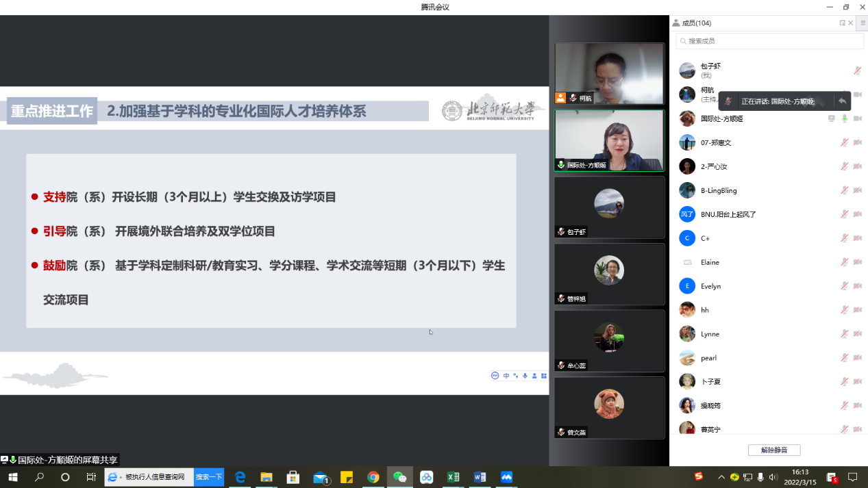
Task: Select 柯航 video thumbnail
Action: coord(609,73)
